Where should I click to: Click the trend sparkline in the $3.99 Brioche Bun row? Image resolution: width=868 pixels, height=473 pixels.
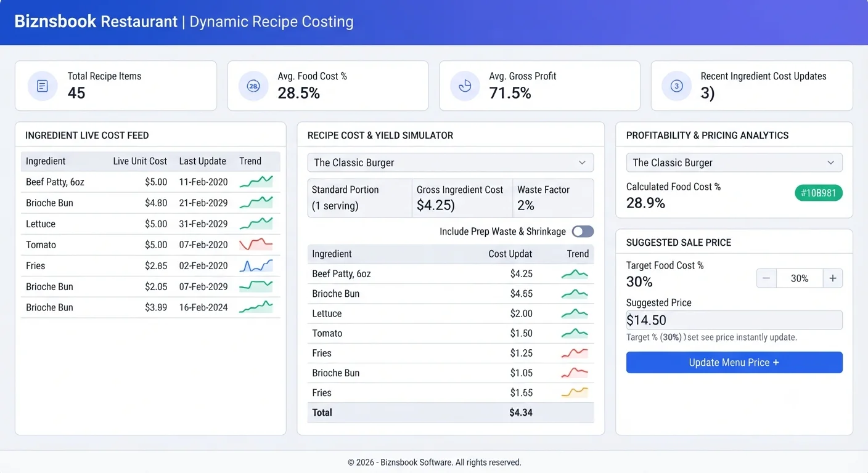tap(256, 307)
